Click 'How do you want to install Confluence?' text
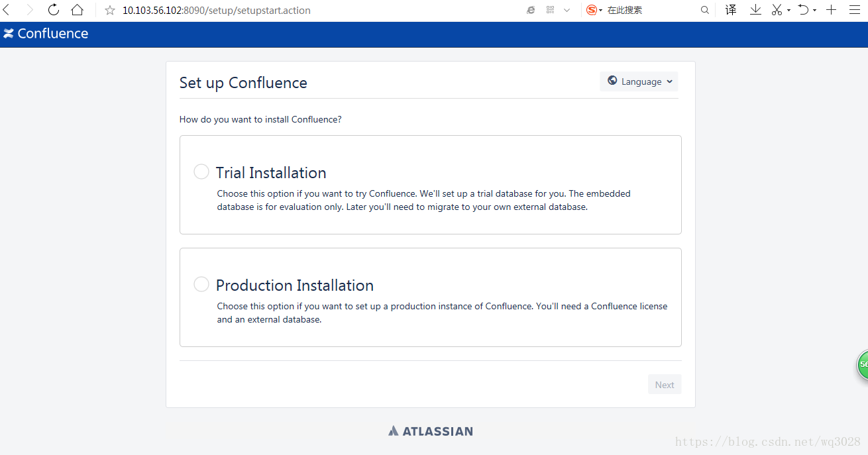The image size is (868, 455). (x=260, y=120)
